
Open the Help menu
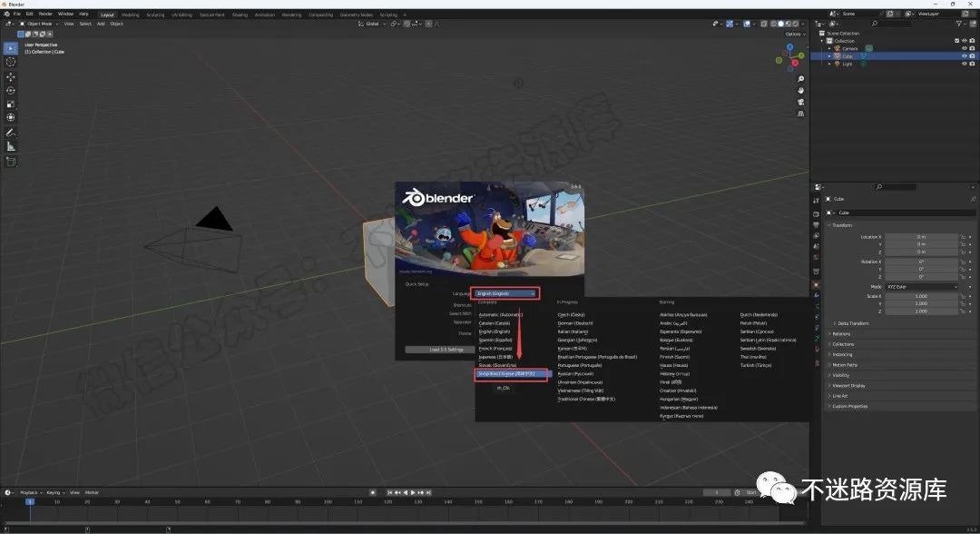click(83, 14)
